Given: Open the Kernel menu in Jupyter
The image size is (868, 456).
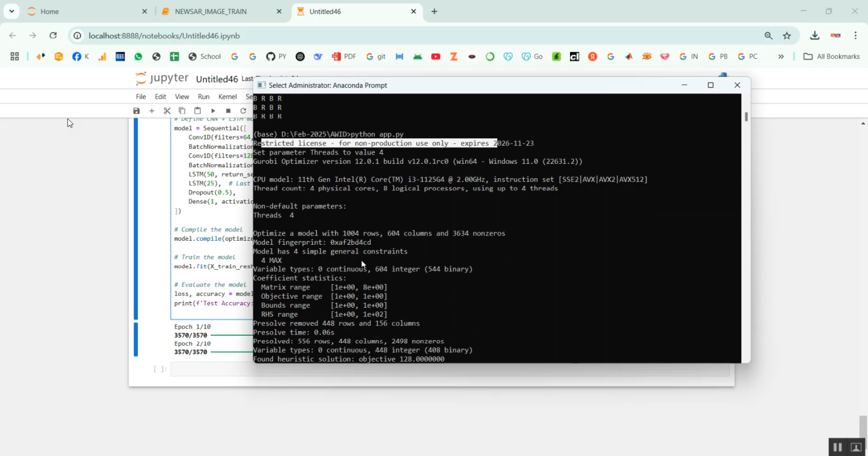Looking at the screenshot, I should coord(227,97).
